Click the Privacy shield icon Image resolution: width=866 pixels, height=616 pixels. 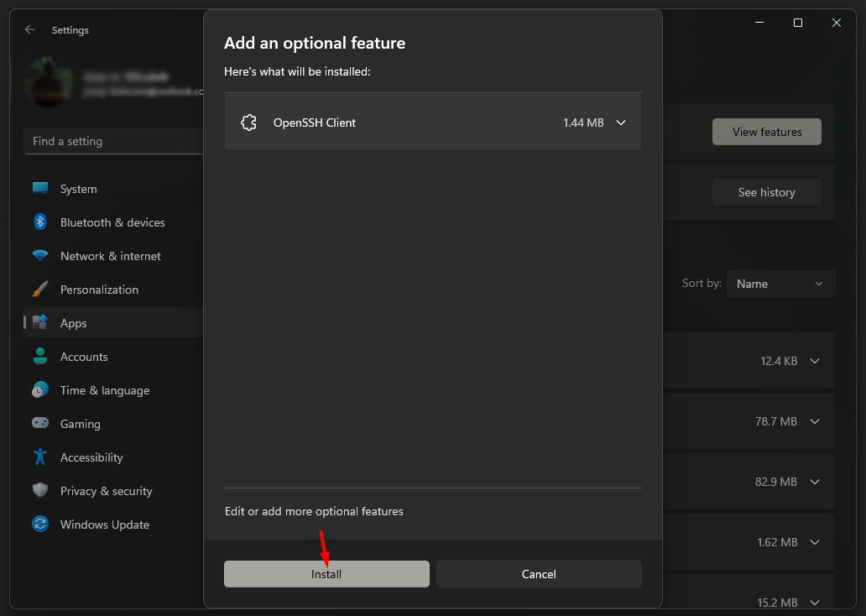[40, 490]
